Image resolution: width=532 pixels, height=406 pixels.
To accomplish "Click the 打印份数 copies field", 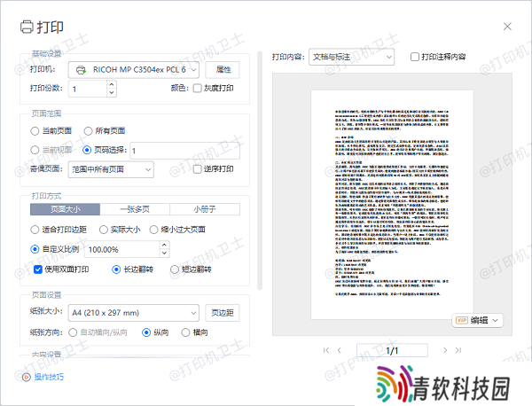I will coord(88,89).
